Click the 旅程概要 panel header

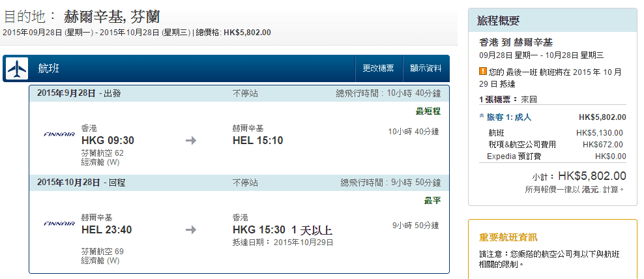pos(499,21)
